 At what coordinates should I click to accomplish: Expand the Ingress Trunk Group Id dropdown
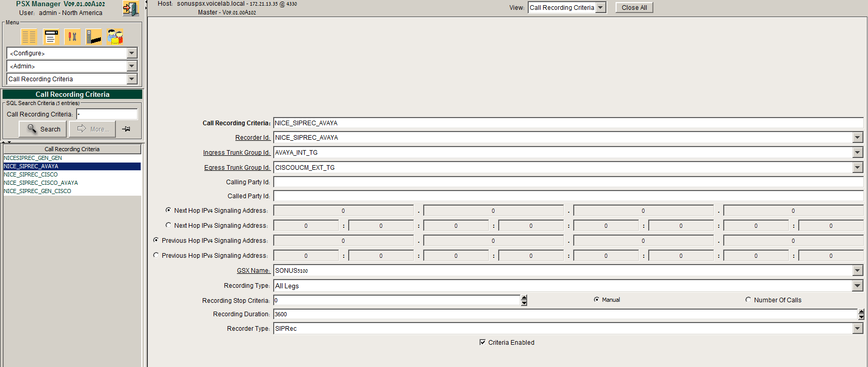point(858,153)
